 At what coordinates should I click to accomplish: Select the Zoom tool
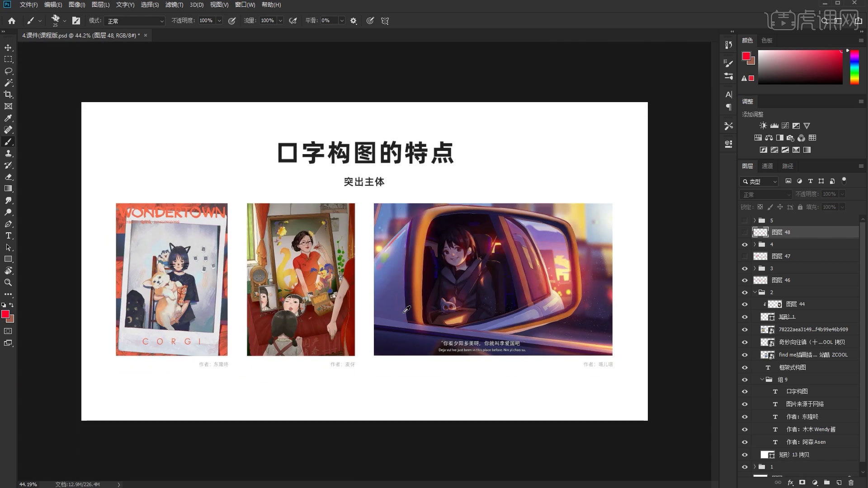coord(8,282)
